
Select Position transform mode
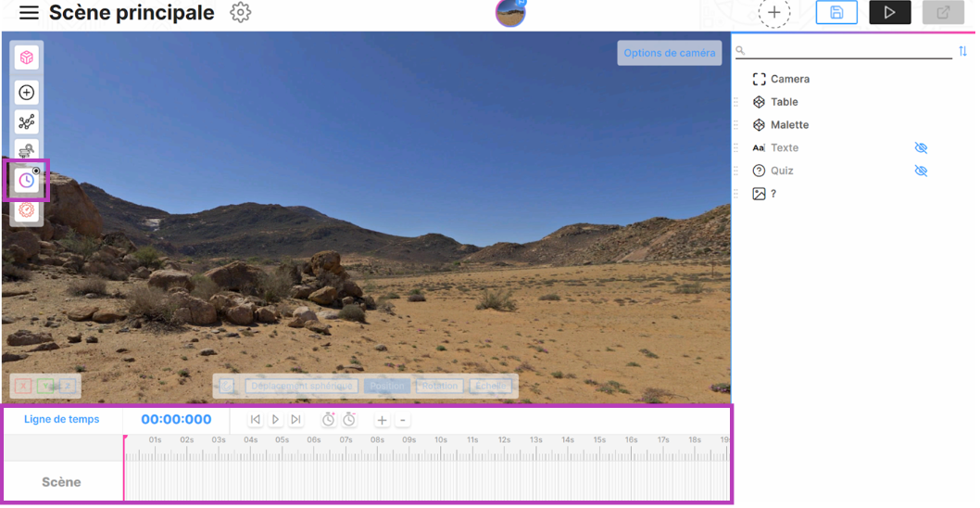[x=387, y=386]
